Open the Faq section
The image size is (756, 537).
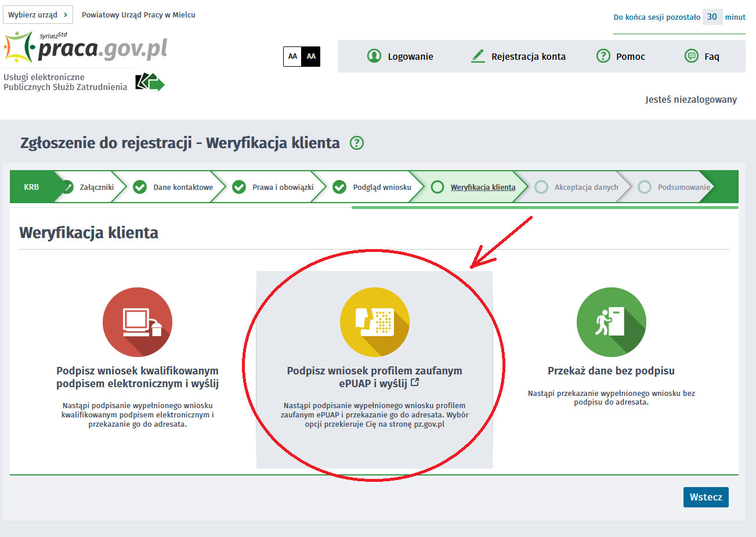[702, 56]
